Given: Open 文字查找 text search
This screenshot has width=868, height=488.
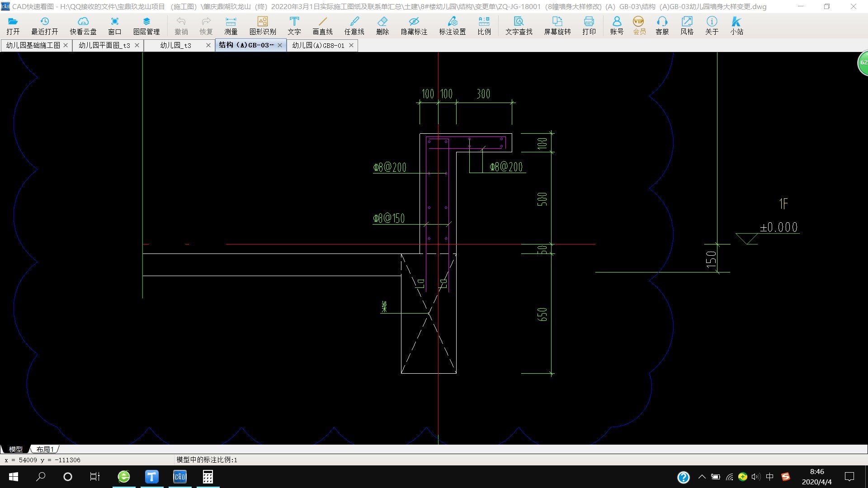Looking at the screenshot, I should 519,26.
